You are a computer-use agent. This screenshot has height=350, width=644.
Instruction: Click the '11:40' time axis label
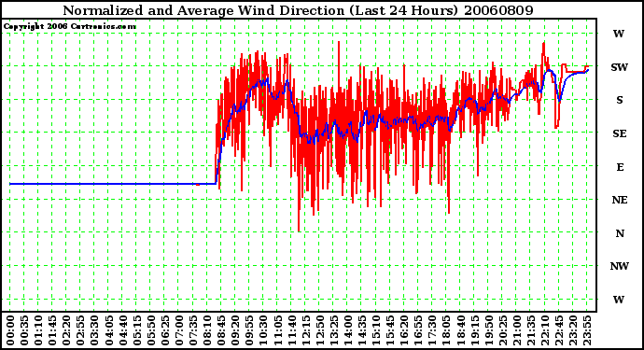[291, 330]
